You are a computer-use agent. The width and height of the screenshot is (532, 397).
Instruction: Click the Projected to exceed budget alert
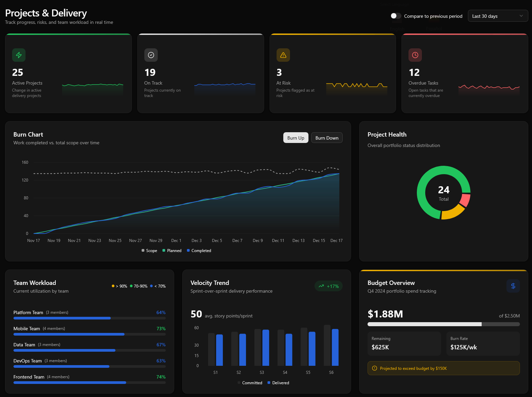click(x=444, y=368)
